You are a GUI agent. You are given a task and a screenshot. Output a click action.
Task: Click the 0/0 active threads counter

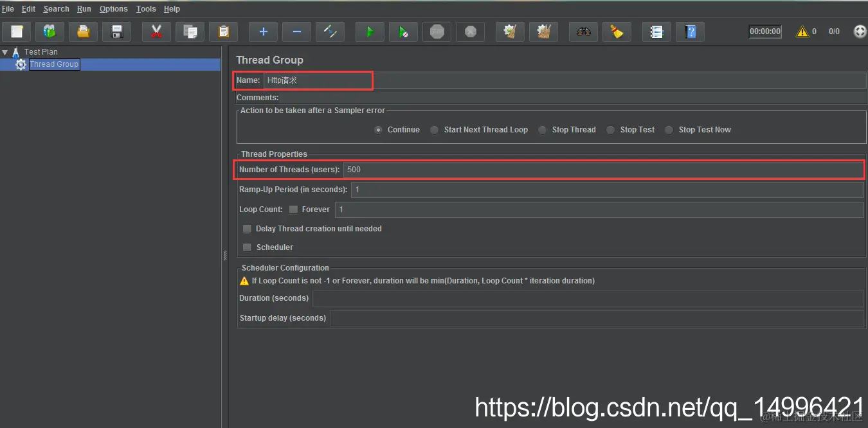(x=834, y=31)
